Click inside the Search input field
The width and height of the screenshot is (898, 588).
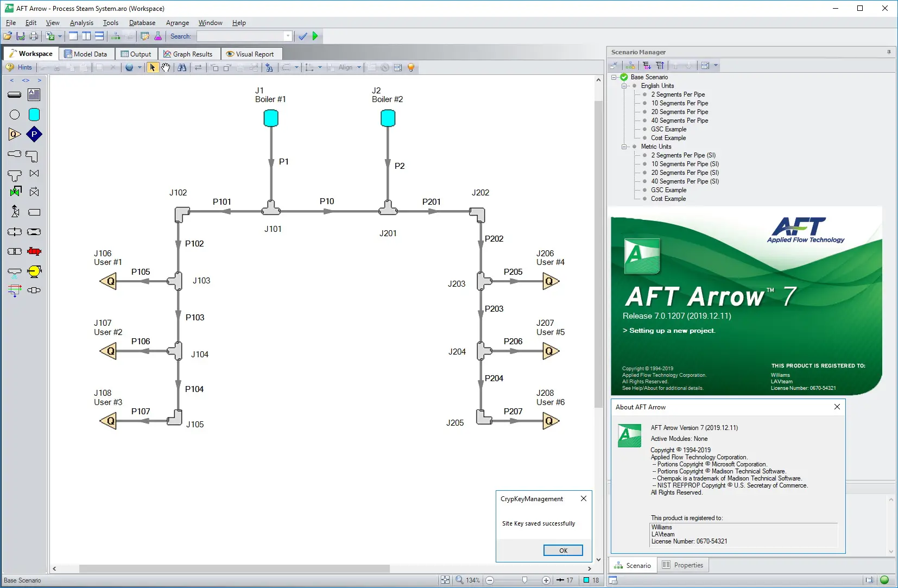coord(241,36)
